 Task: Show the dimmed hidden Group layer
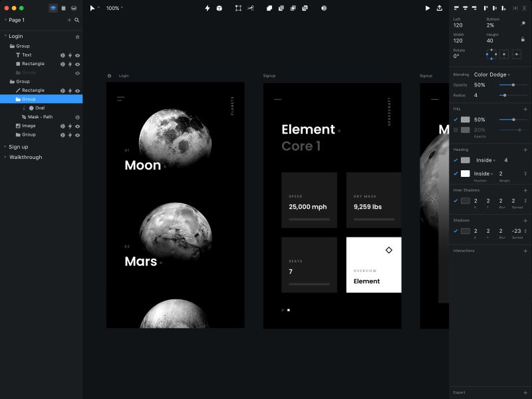(77, 73)
